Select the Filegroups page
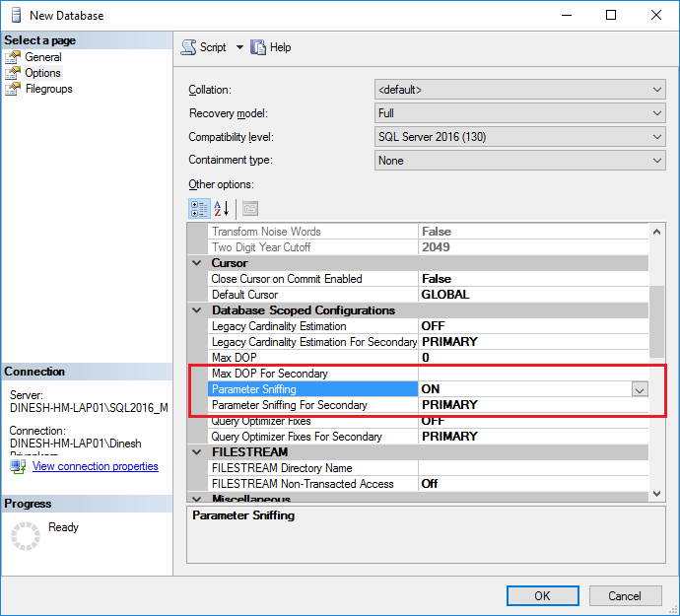The image size is (680, 616). coord(48,89)
